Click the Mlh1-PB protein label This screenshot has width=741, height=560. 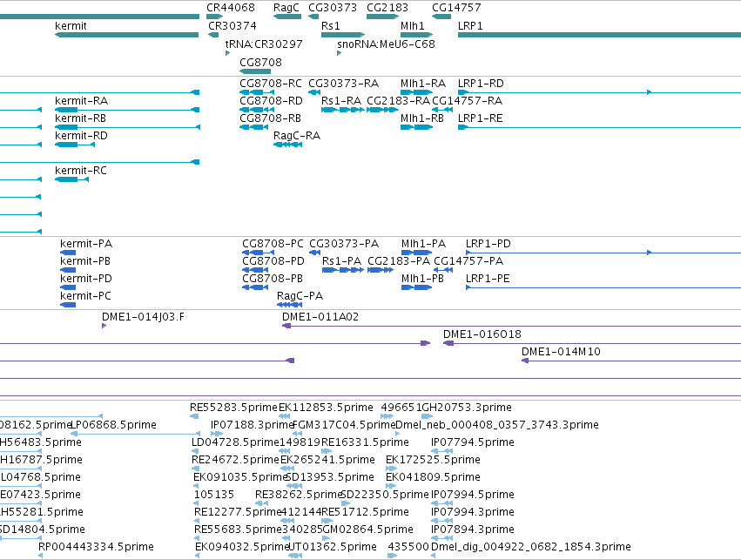click(x=422, y=279)
